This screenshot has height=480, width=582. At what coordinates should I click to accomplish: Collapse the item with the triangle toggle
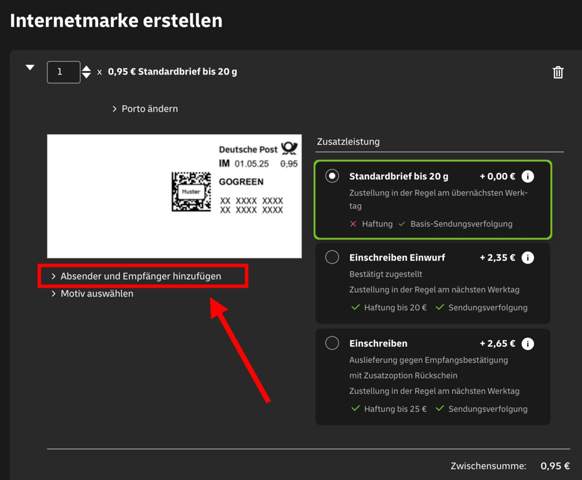[x=30, y=68]
